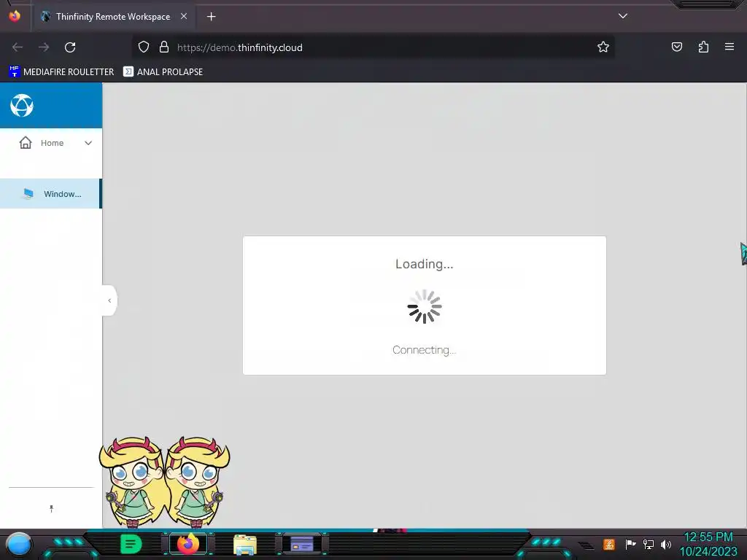747x560 pixels.
Task: Select the Thinfinity Remote Workspace tab
Action: [x=113, y=17]
